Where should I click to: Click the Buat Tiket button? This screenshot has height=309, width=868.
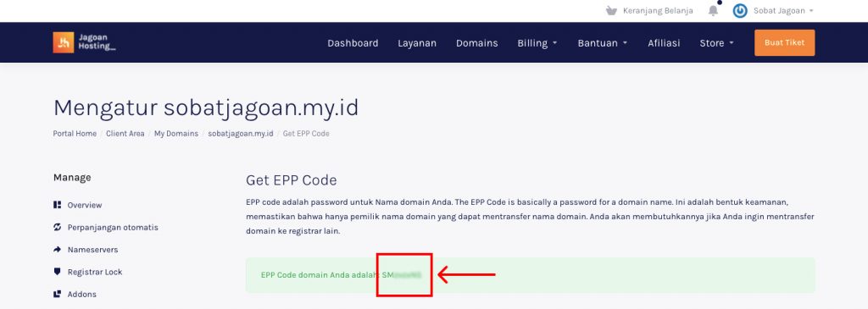coord(784,42)
